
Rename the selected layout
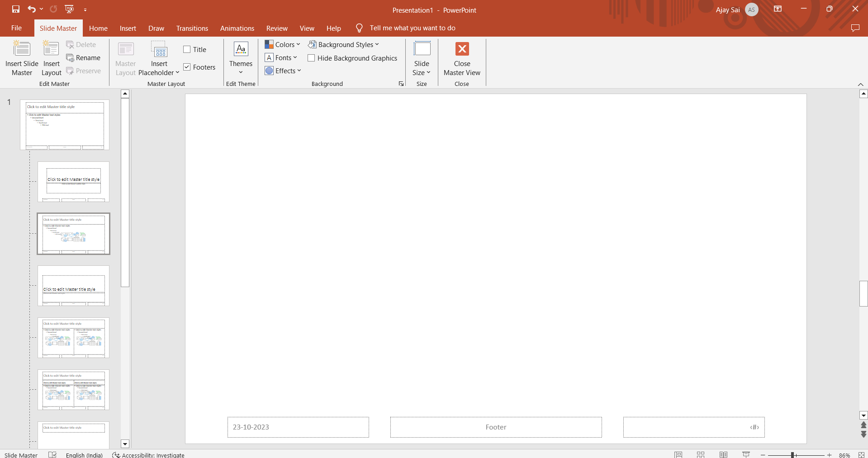[83, 58]
